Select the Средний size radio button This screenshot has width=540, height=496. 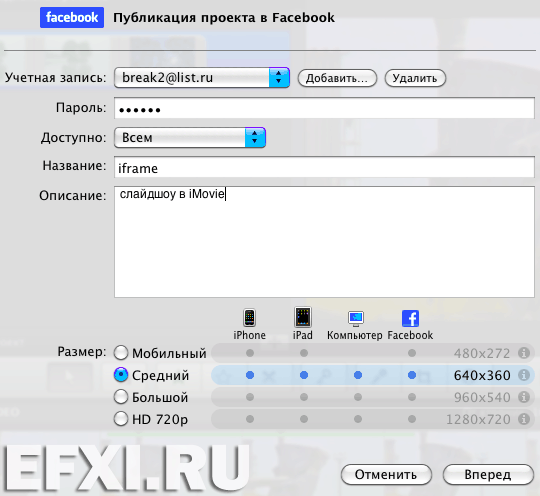pos(121,375)
